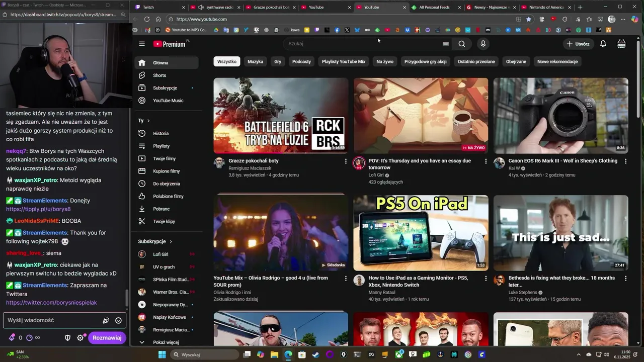Open the emoji picker in Twitch chat
Screen dimensions: 644x362
[x=118, y=320]
